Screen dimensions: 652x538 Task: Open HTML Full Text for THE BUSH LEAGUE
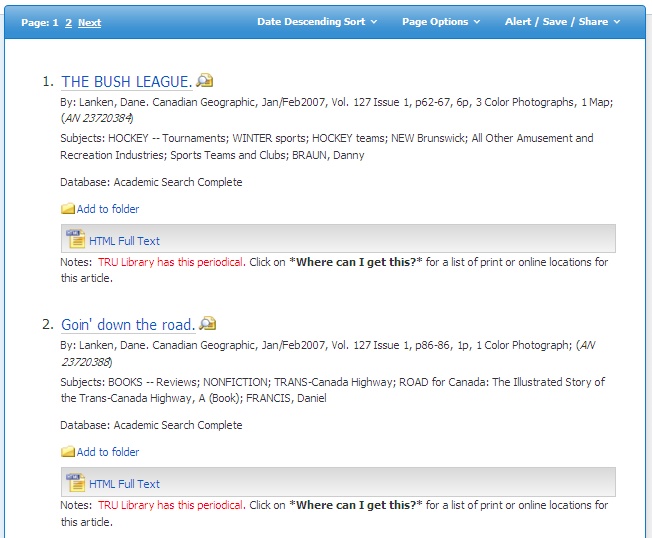click(x=124, y=241)
